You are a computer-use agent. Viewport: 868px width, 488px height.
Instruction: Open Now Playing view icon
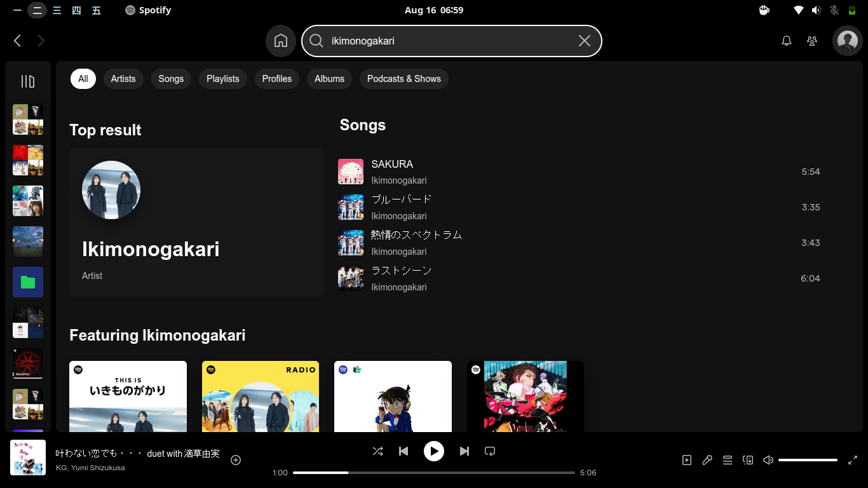(687, 460)
